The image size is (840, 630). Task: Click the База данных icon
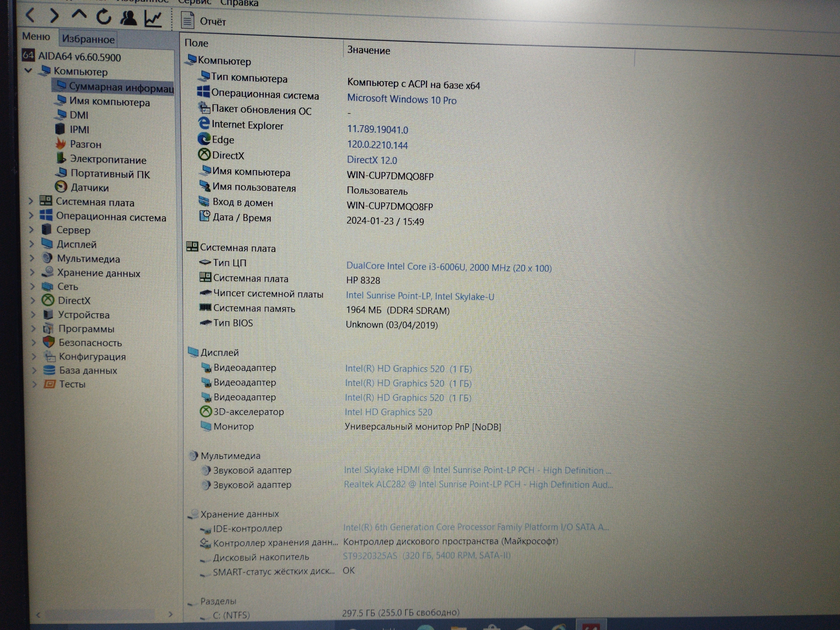coord(49,370)
